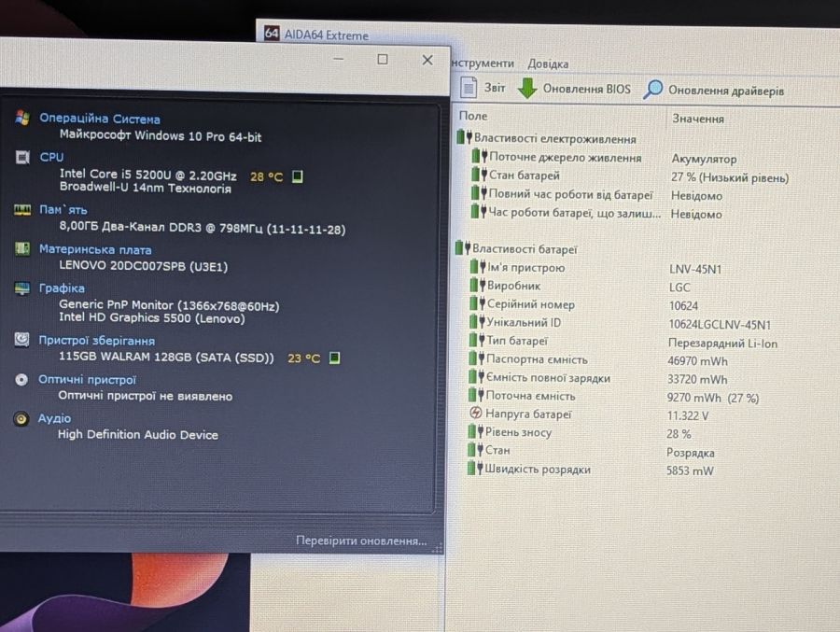Click the CPU chip icon in Speccy

click(x=22, y=157)
